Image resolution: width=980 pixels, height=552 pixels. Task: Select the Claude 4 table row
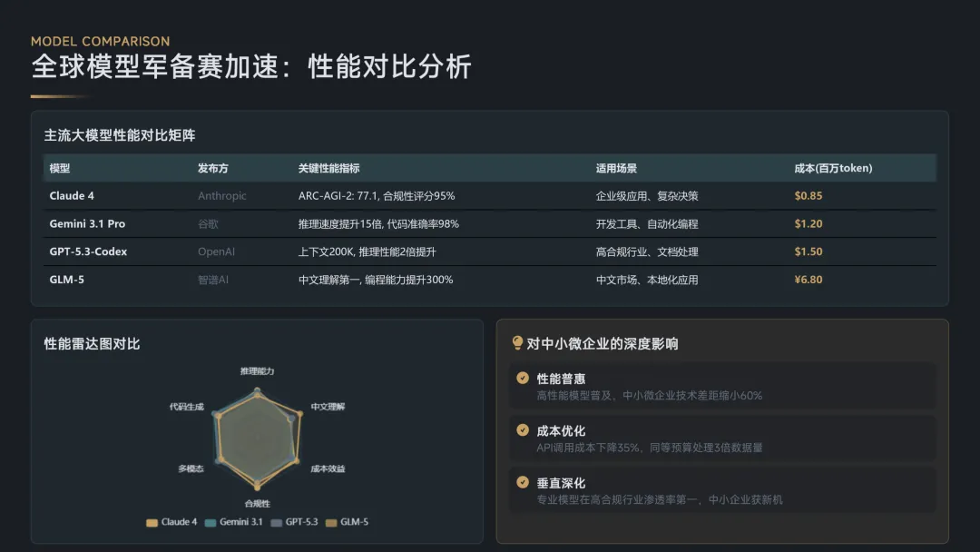[x=489, y=196]
